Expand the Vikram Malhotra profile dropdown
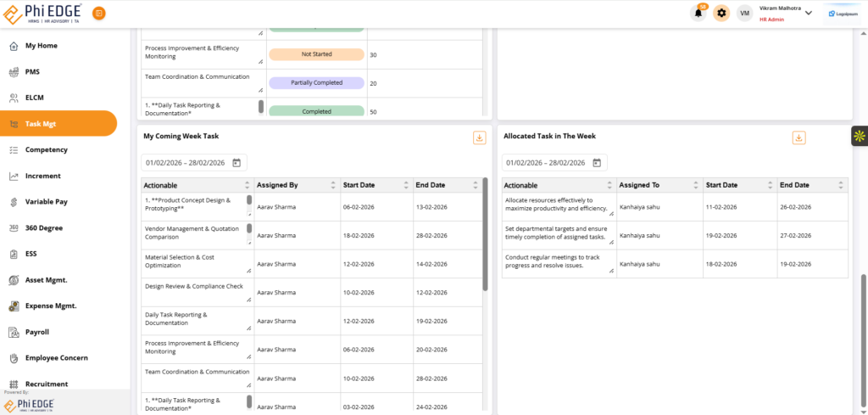868x415 pixels. click(x=808, y=13)
